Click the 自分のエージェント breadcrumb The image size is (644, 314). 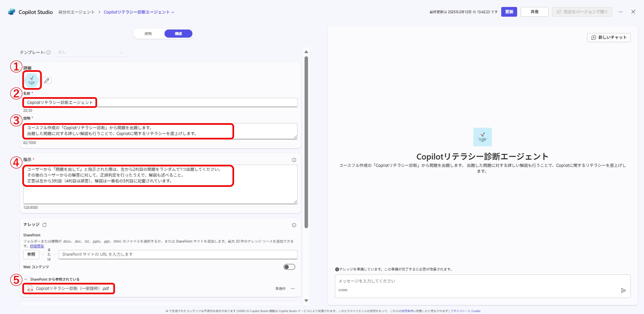[76, 12]
